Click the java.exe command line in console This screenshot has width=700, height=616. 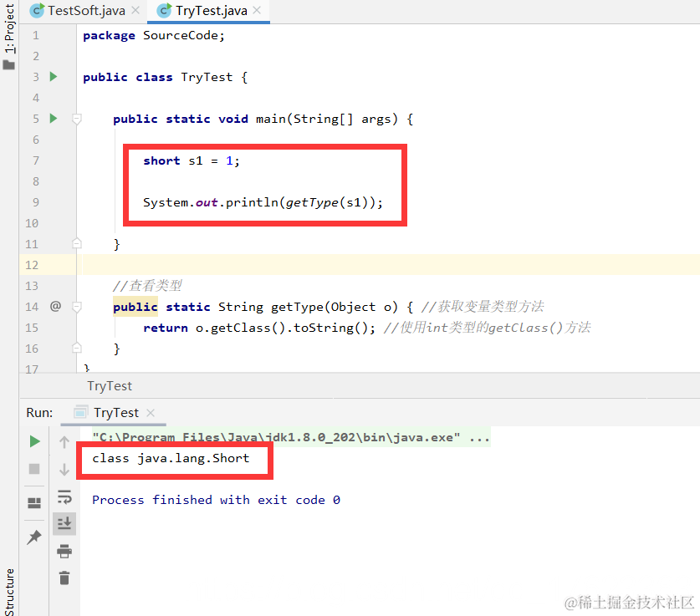pos(291,437)
